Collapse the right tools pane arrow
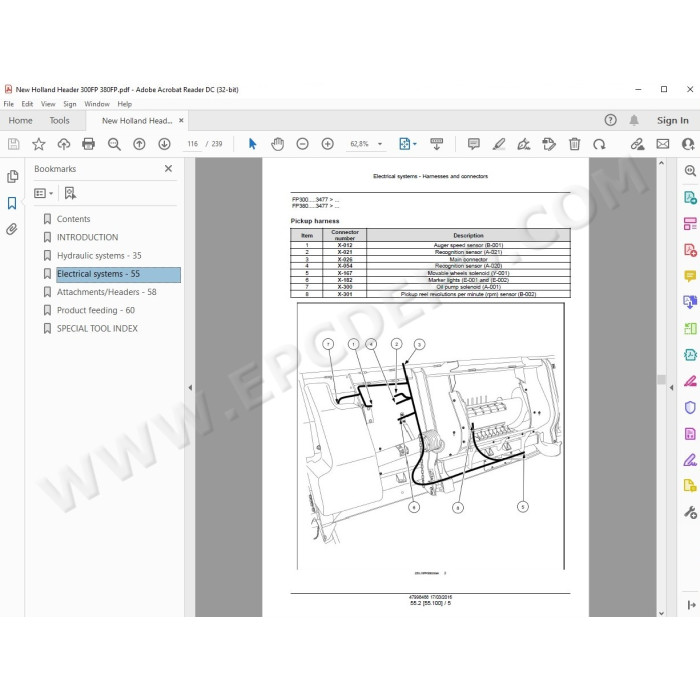The image size is (700, 700). pyautogui.click(x=671, y=388)
